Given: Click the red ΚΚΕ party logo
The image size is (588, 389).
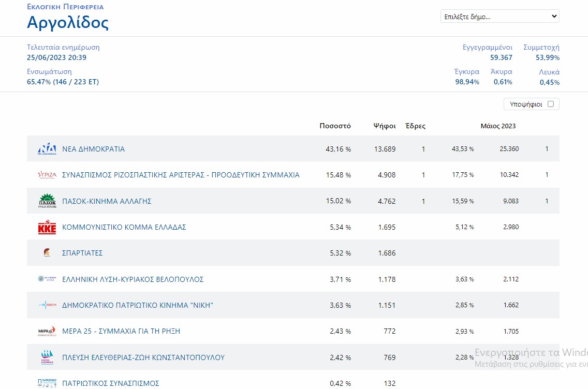Looking at the screenshot, I should pyautogui.click(x=47, y=227).
